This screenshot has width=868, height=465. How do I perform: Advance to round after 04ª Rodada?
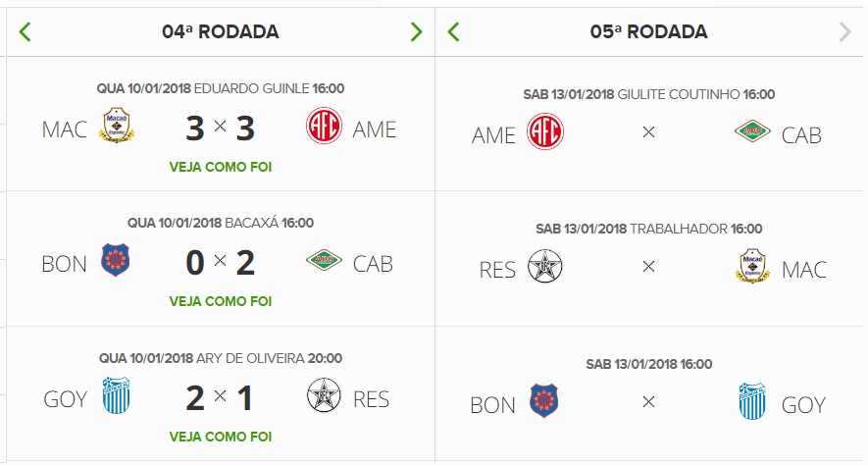click(416, 31)
